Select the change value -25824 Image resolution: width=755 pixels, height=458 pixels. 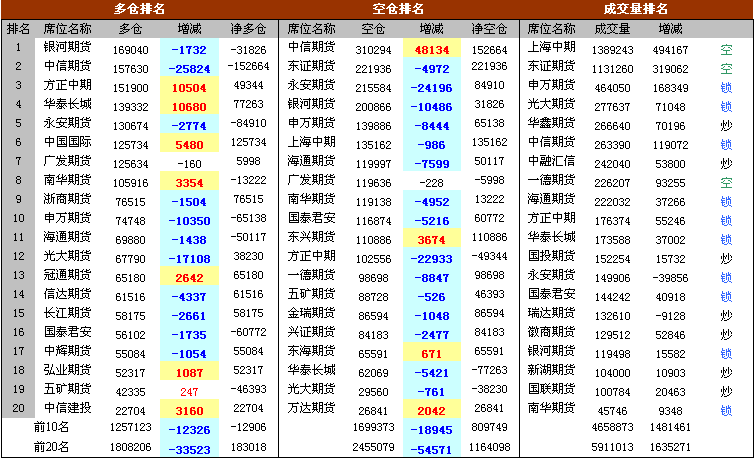(189, 69)
